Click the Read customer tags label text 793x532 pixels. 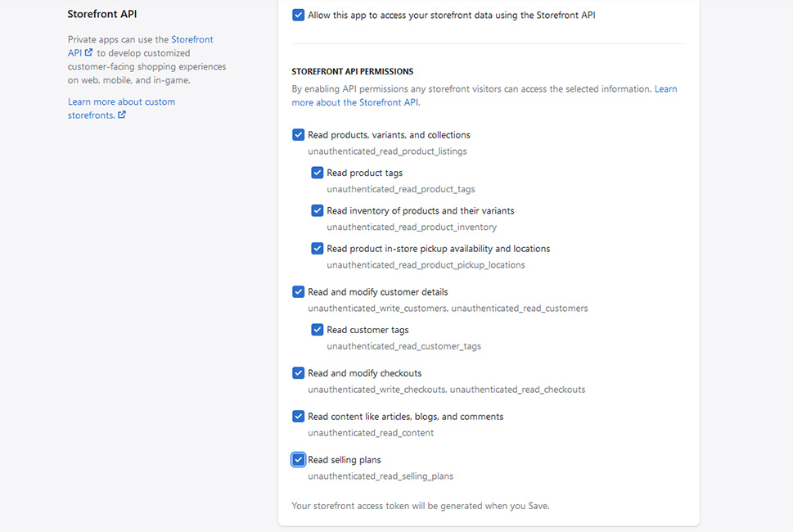(x=367, y=330)
